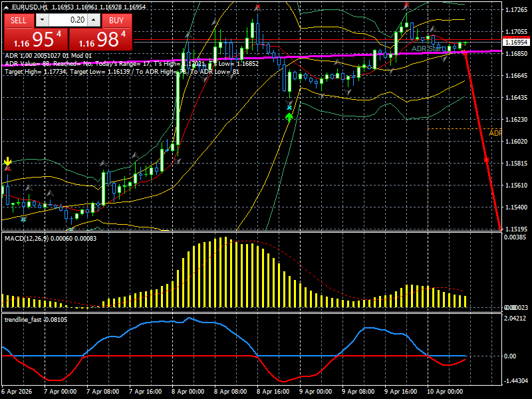
Task: Increase lot size with the up stepper arrow
Action: click(92, 20)
